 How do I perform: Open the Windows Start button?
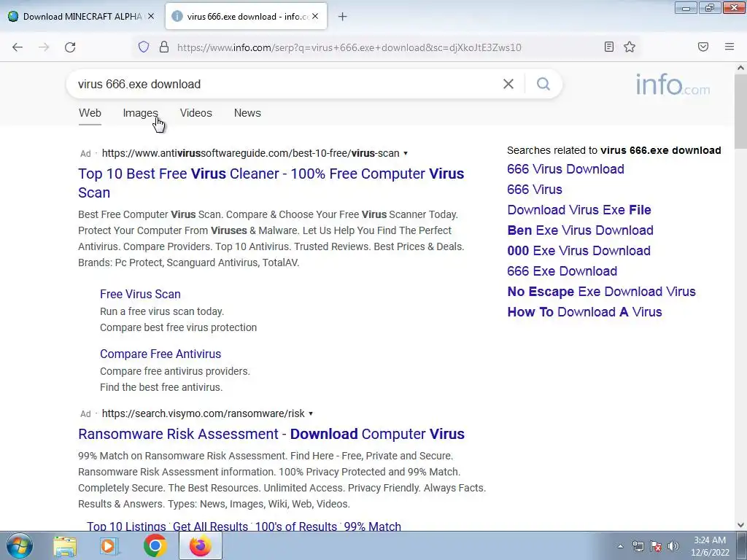pos(20,545)
